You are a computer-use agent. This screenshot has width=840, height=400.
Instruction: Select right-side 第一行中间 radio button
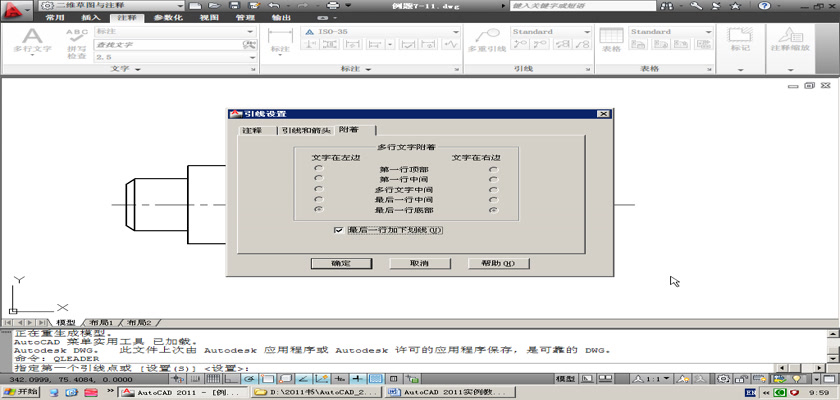coord(493,179)
